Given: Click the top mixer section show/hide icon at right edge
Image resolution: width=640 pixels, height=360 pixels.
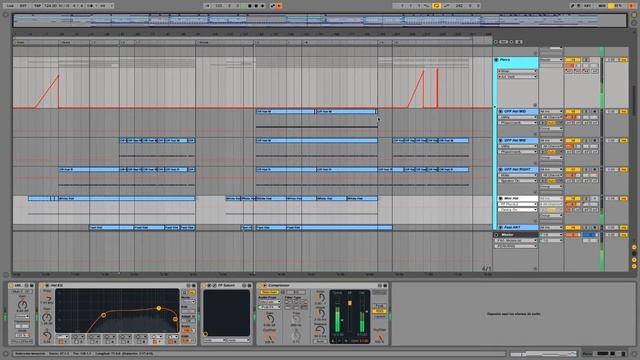Looking at the screenshot, I should tap(634, 247).
